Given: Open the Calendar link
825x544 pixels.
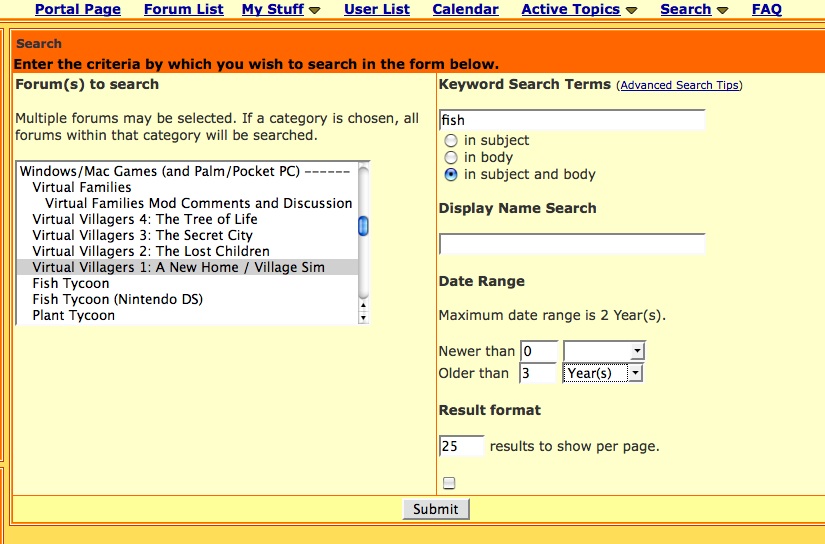Looking at the screenshot, I should click(465, 9).
